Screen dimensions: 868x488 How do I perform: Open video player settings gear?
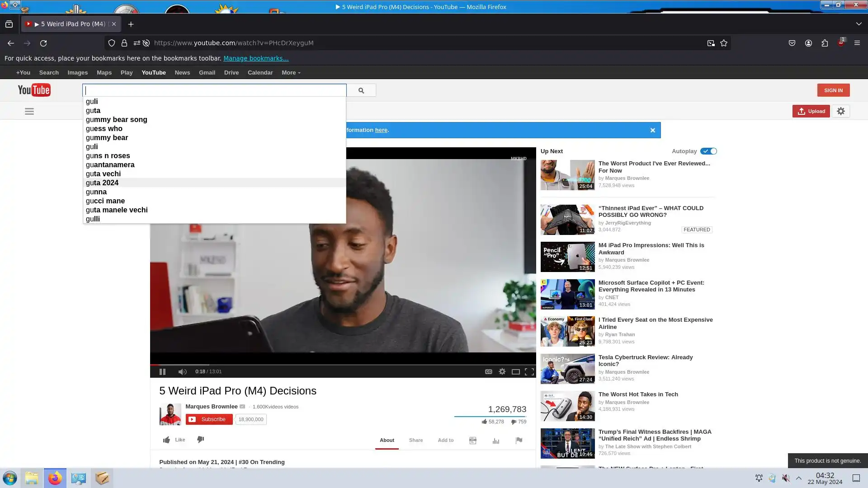click(x=502, y=371)
